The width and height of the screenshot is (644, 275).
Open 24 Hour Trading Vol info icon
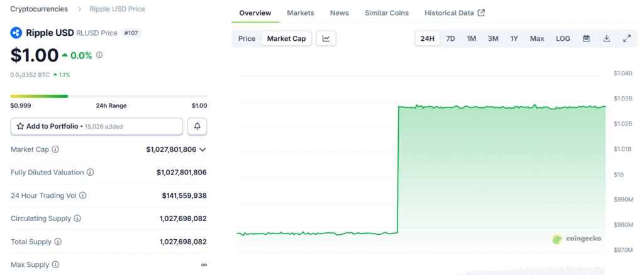(x=83, y=195)
